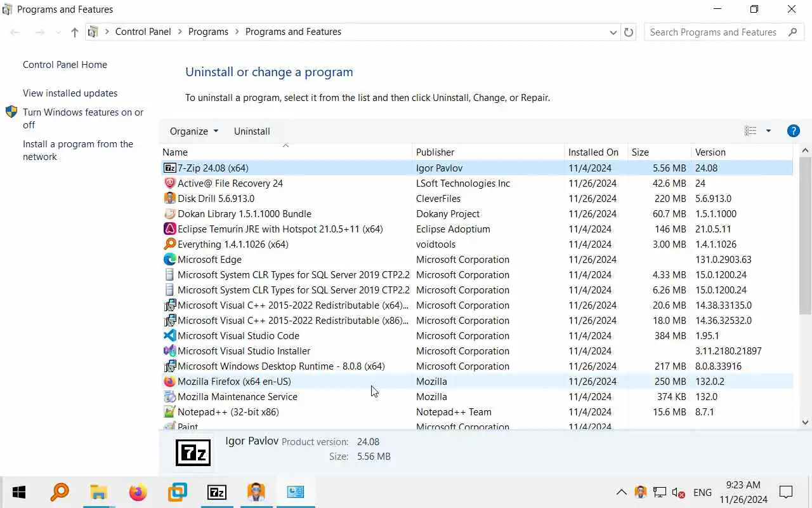This screenshot has width=812, height=508.
Task: Open the Everything search app on taskbar
Action: pyautogui.click(x=59, y=492)
